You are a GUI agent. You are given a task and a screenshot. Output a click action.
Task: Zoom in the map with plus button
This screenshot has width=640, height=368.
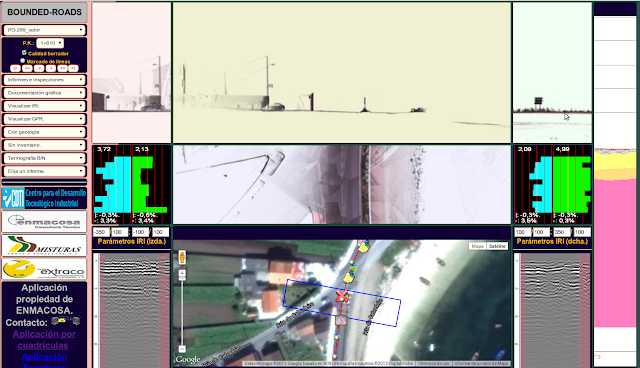pos(182,273)
